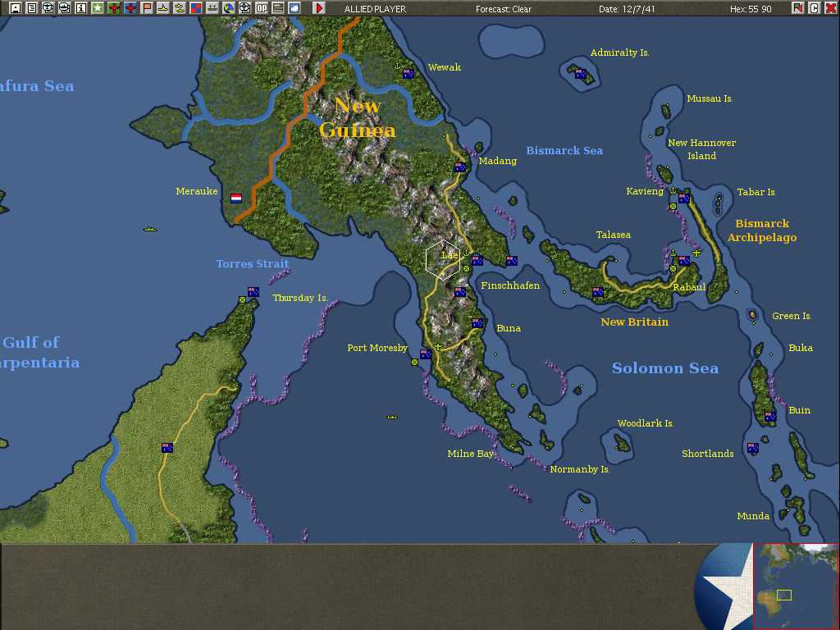Click the 'Milne Bay' map label
Screen dimensions: 840x630
(470, 454)
